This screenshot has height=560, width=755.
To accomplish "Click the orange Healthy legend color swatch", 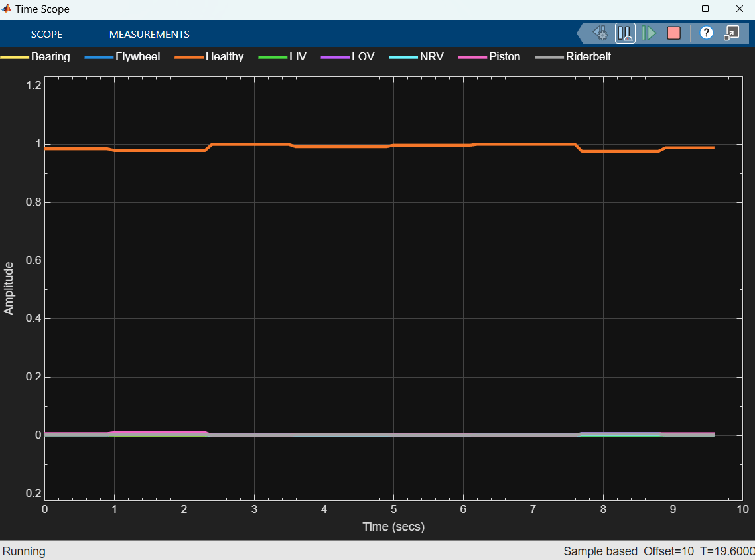I will 188,57.
